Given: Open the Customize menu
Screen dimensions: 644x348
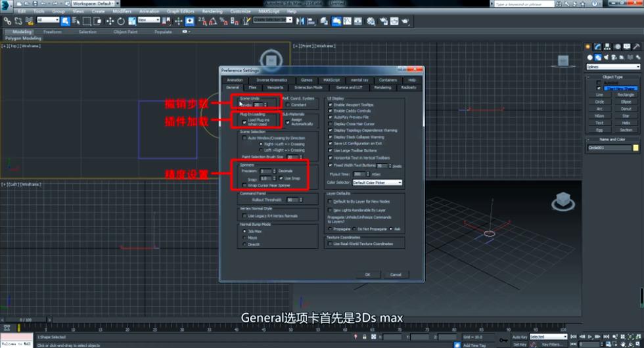Looking at the screenshot, I should (241, 12).
